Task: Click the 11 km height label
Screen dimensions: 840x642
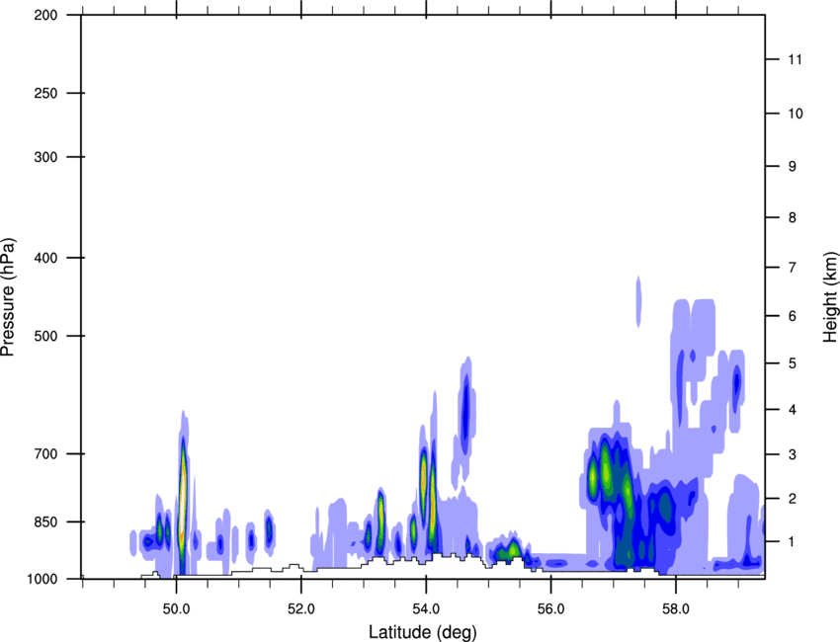Action: pos(796,59)
